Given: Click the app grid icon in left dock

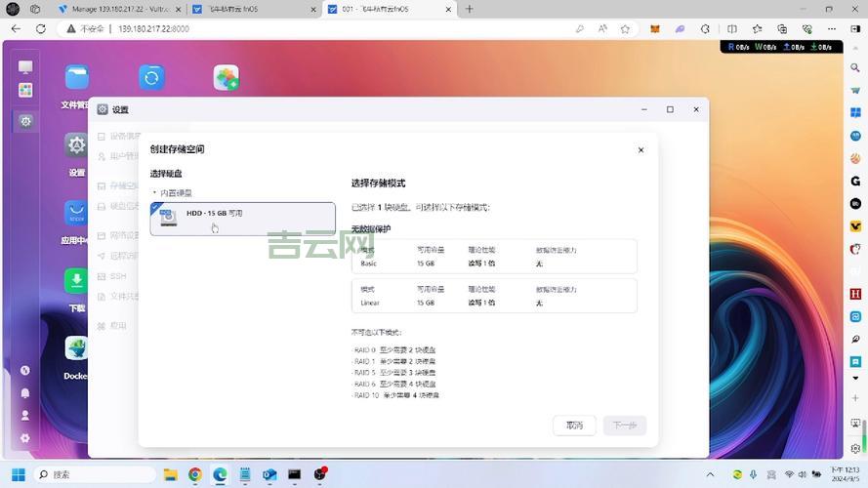Looking at the screenshot, I should 25,90.
